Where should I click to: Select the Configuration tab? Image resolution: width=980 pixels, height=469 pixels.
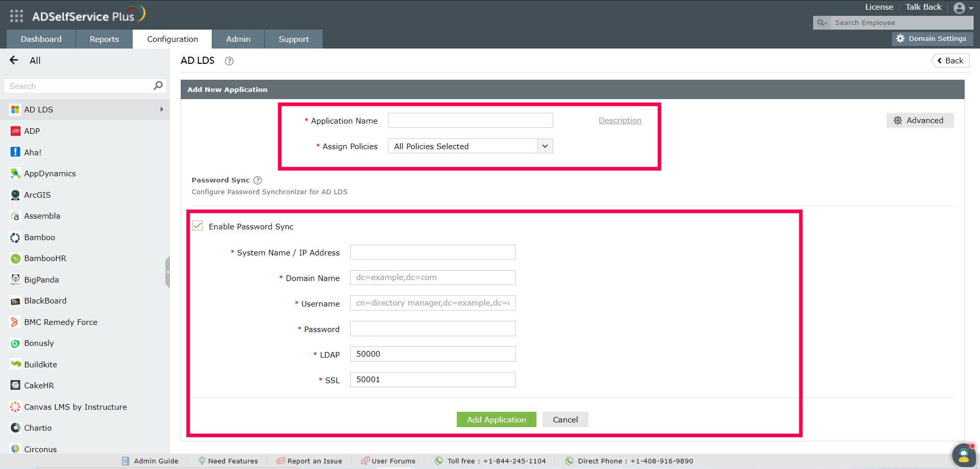(173, 39)
